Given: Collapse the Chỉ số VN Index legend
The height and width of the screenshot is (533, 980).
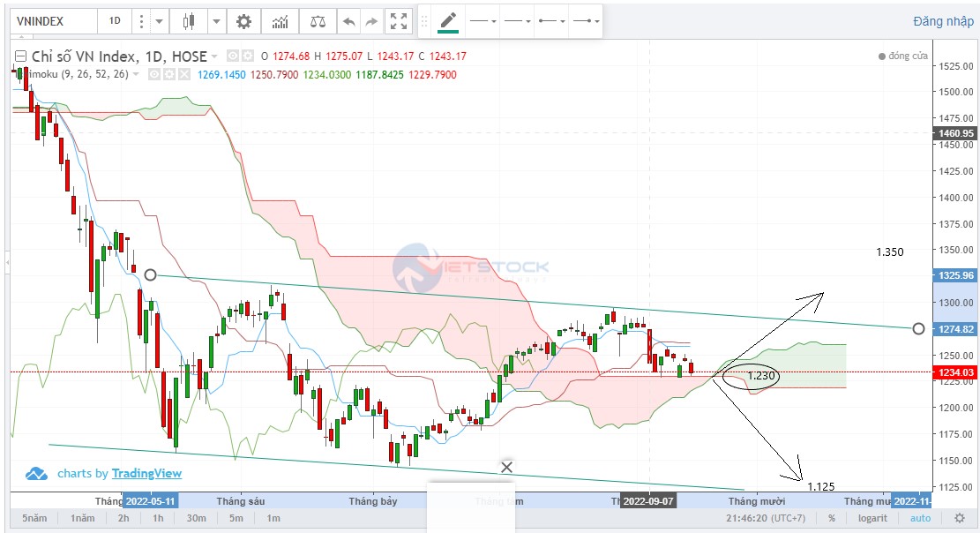Looking at the screenshot, I should pyautogui.click(x=19, y=56).
